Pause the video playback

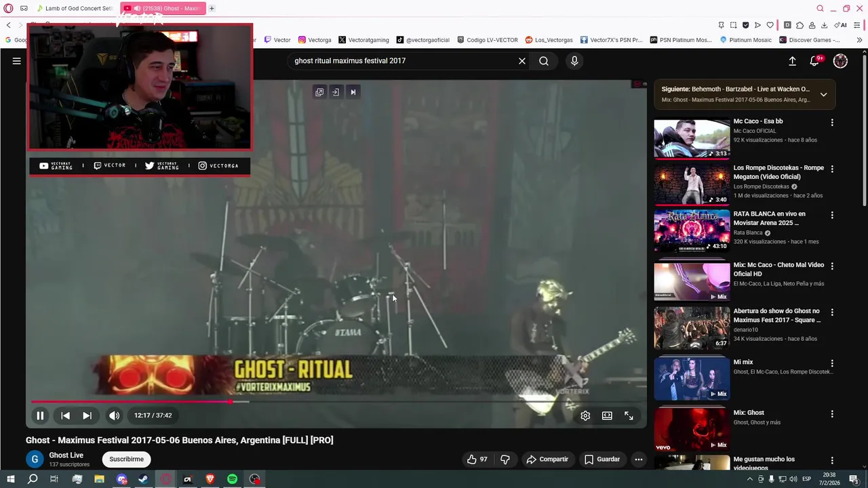(40, 415)
